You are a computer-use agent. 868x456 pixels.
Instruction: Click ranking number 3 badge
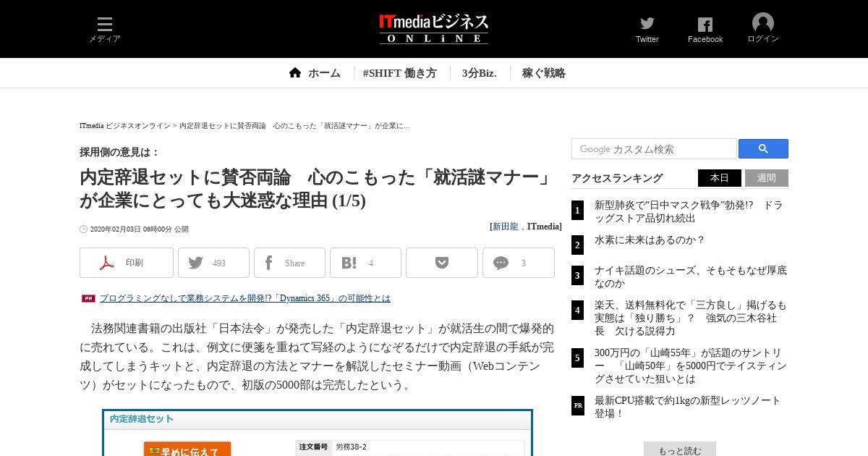click(x=577, y=275)
